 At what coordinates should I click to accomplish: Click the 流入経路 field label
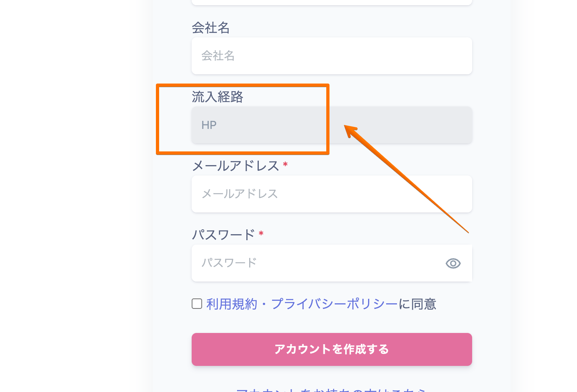(217, 97)
